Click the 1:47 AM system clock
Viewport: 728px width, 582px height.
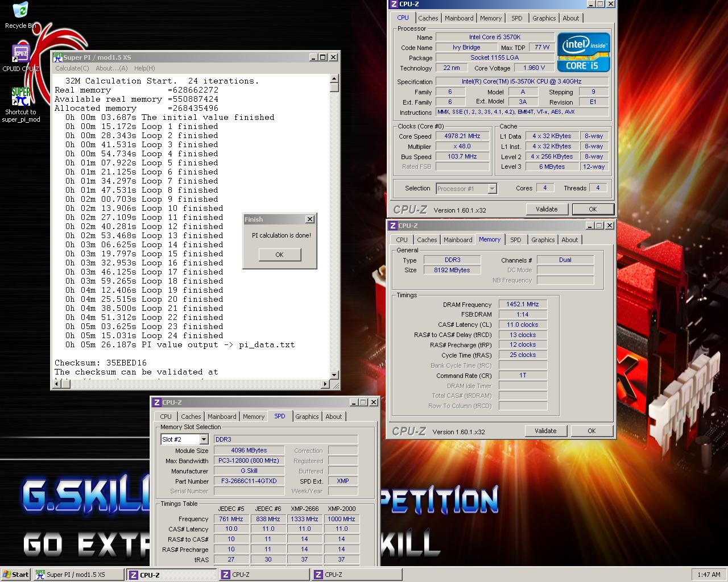click(709, 575)
